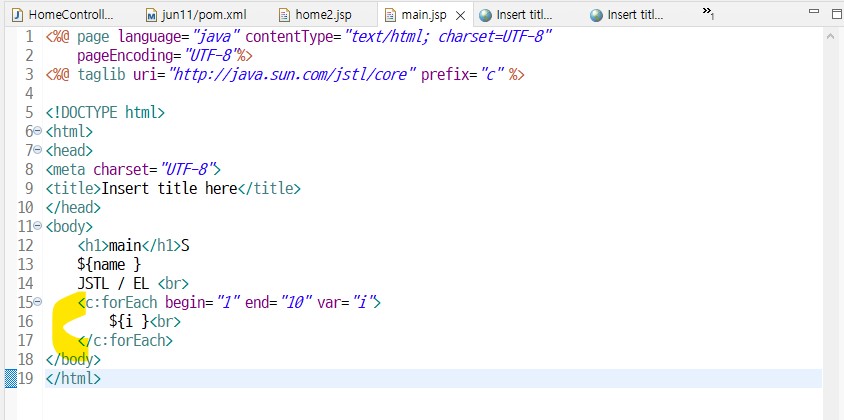Screen dimensions: 844x420
Task: Show the hidden editors overflow list
Action: click(708, 13)
